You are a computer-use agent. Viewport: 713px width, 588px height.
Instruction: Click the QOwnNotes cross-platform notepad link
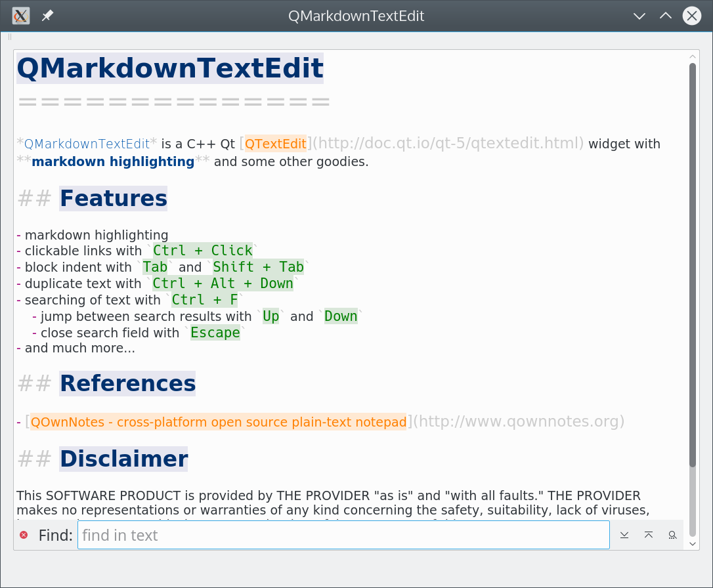point(218,422)
